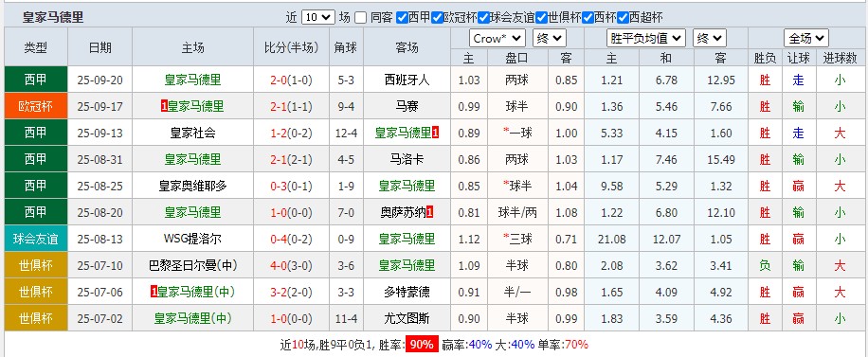Click the 皇家马德里 team title

52,17
